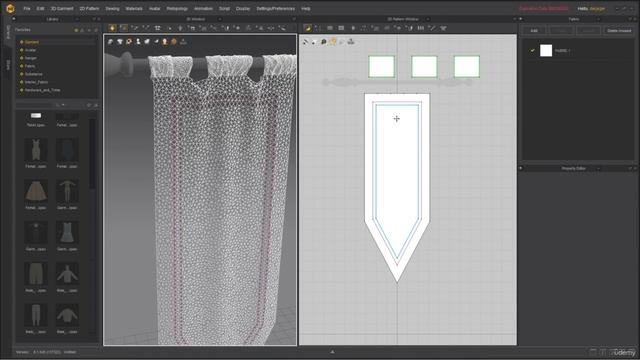640x360 pixels.
Task: Click the avatar figure display icon in 3D viewport
Action: point(138,42)
